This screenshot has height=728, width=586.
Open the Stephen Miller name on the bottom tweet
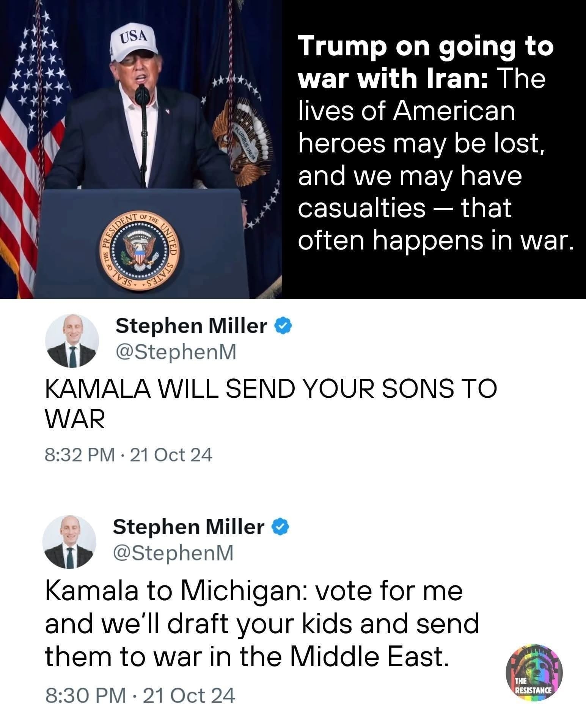click(x=189, y=527)
